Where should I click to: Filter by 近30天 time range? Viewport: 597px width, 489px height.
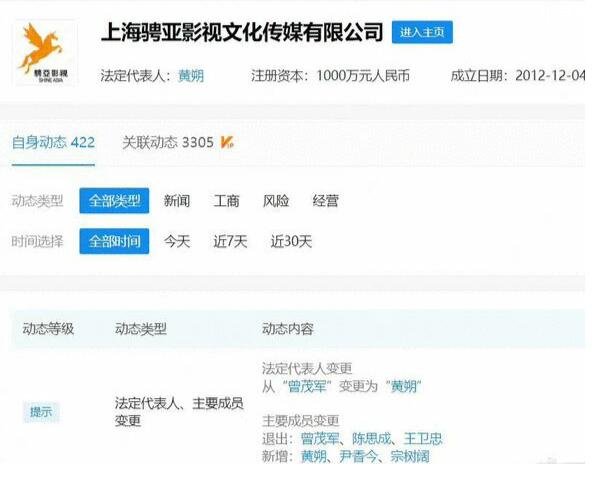coord(291,241)
